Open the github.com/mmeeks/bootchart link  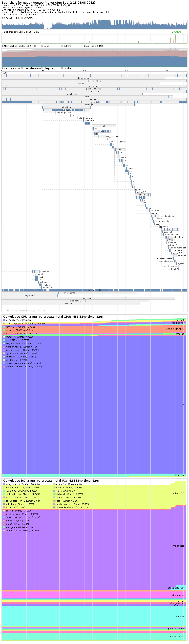[24, 311]
